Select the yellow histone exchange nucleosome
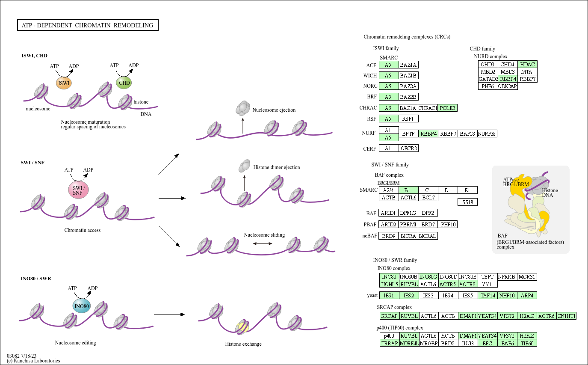 pyautogui.click(x=243, y=326)
